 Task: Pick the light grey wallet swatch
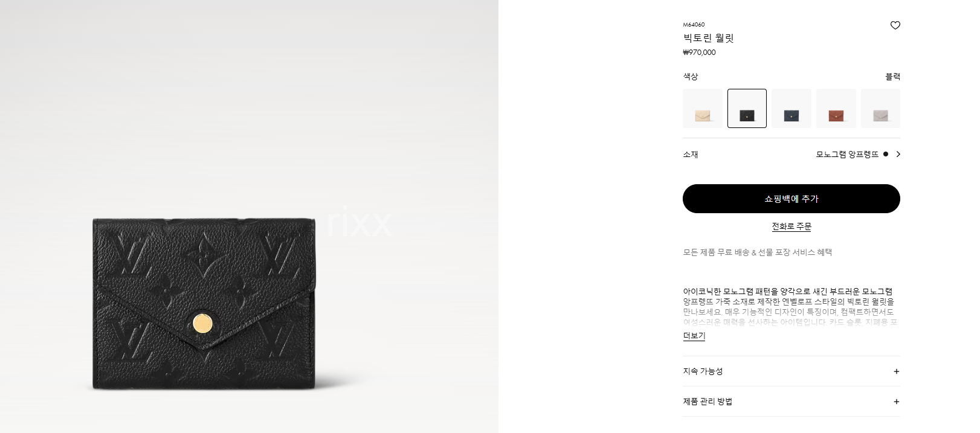click(880, 109)
